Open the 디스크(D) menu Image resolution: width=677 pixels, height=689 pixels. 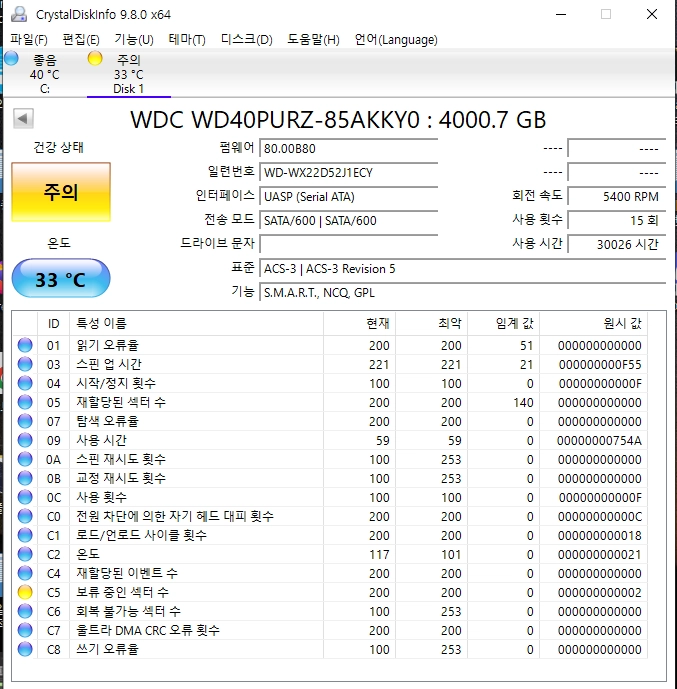pyautogui.click(x=246, y=40)
